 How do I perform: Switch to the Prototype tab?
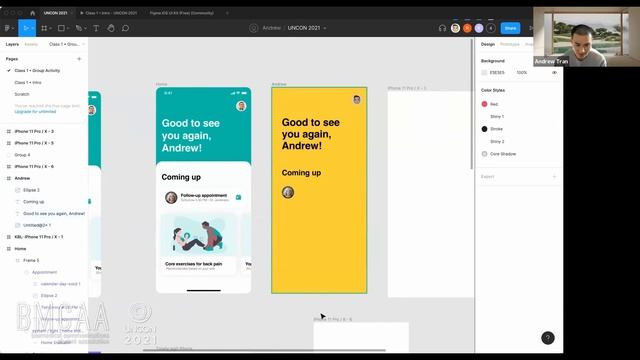tap(510, 44)
